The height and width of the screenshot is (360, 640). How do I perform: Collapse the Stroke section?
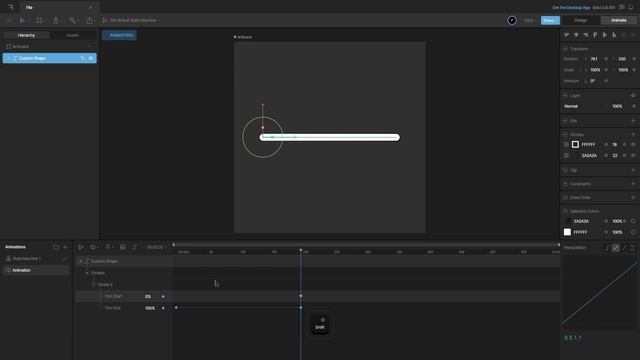point(565,134)
